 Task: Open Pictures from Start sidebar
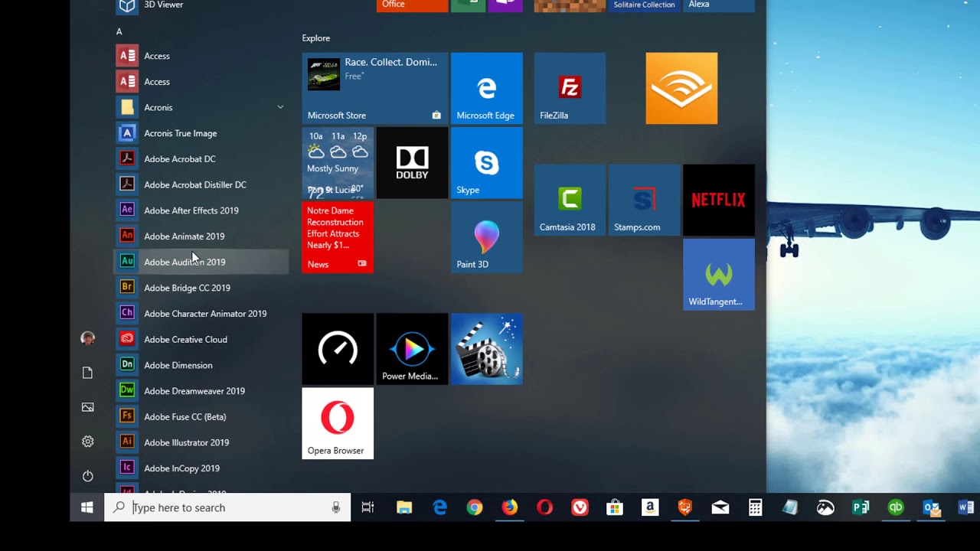pos(87,407)
